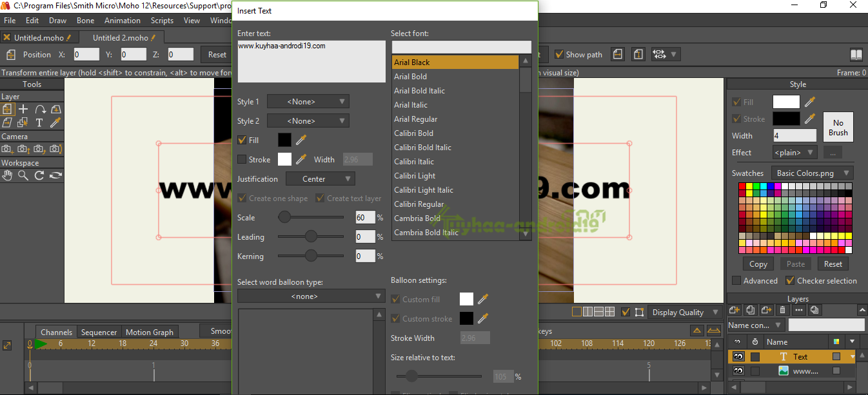The width and height of the screenshot is (868, 395).
Task: Open the manual book icon
Action: (x=856, y=55)
